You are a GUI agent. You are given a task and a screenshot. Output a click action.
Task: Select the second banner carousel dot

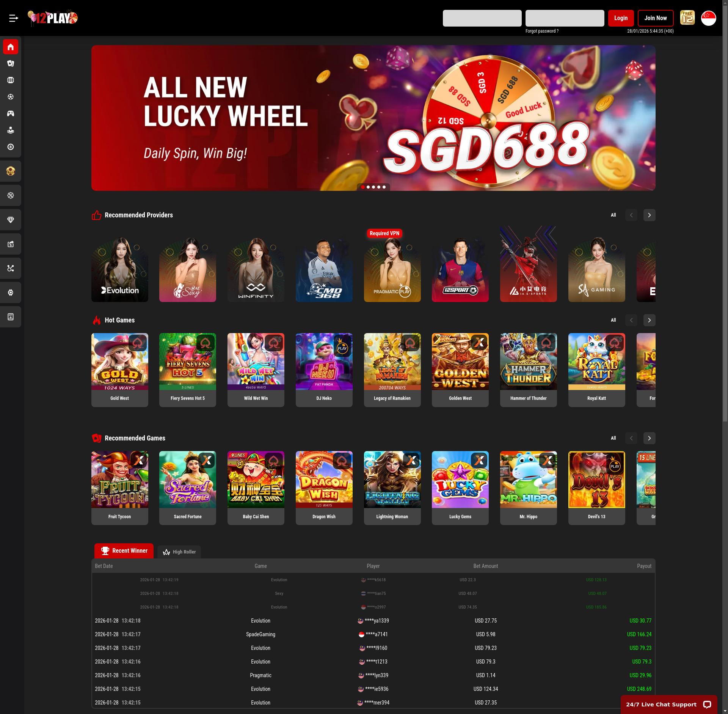368,187
